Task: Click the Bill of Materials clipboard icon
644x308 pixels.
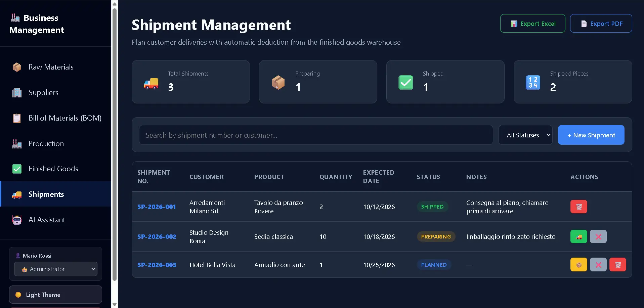Action: coord(17,118)
